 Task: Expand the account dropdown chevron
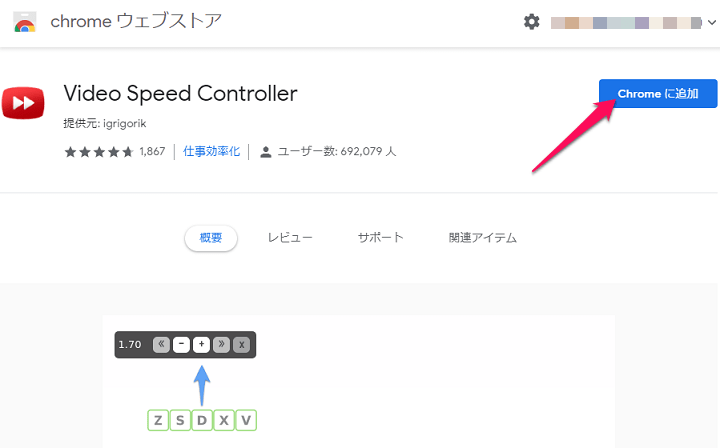712,22
